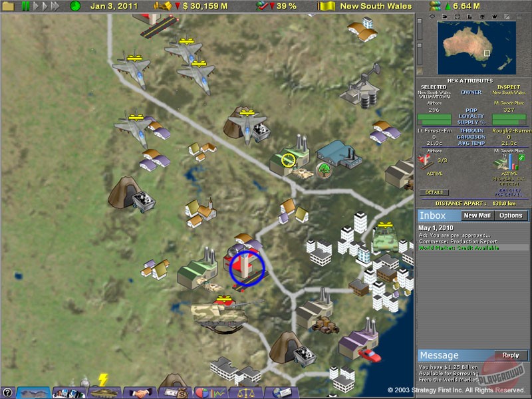532x399 pixels.
Task: Open the Options menu in the Inbox
Action: 511,215
